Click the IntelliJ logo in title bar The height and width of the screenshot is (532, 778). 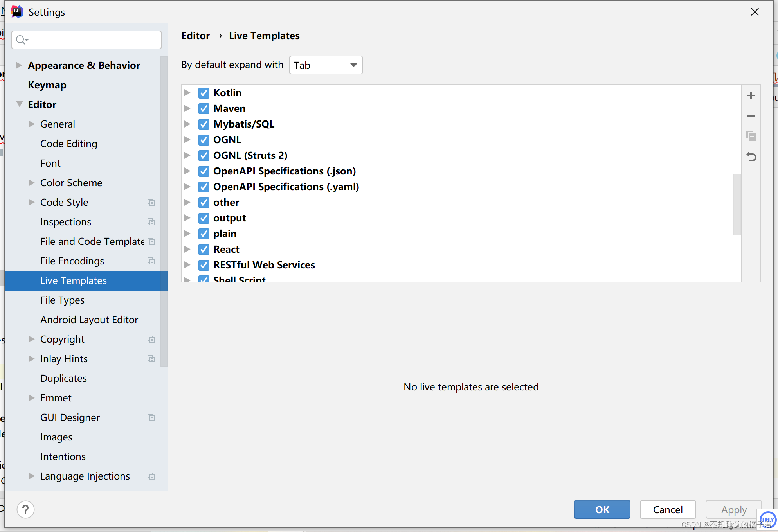[17, 12]
